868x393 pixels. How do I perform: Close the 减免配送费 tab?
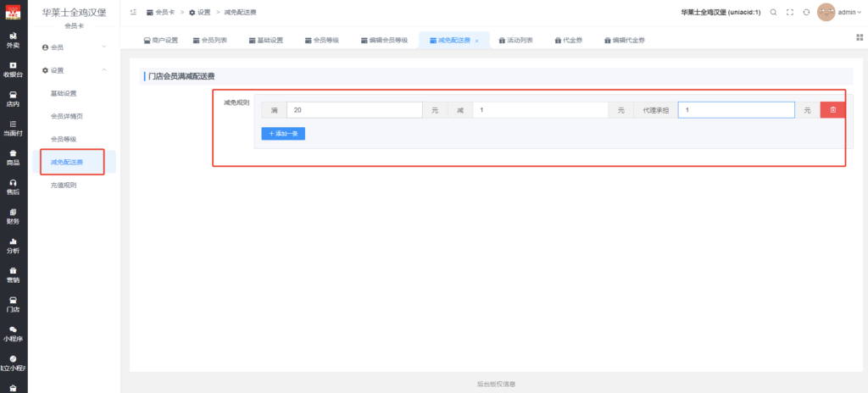pos(476,41)
